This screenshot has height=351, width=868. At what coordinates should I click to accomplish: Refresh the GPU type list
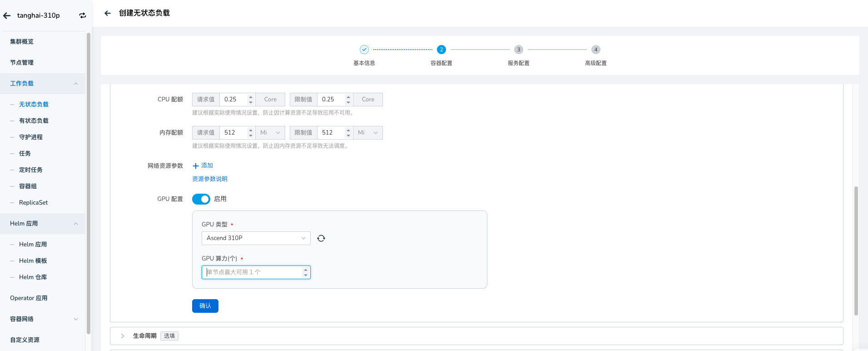(321, 238)
